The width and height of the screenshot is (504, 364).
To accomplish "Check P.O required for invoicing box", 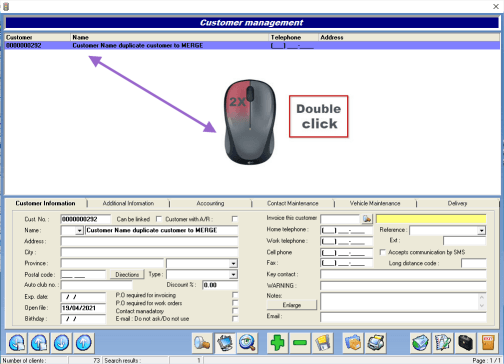I will point(235,295).
